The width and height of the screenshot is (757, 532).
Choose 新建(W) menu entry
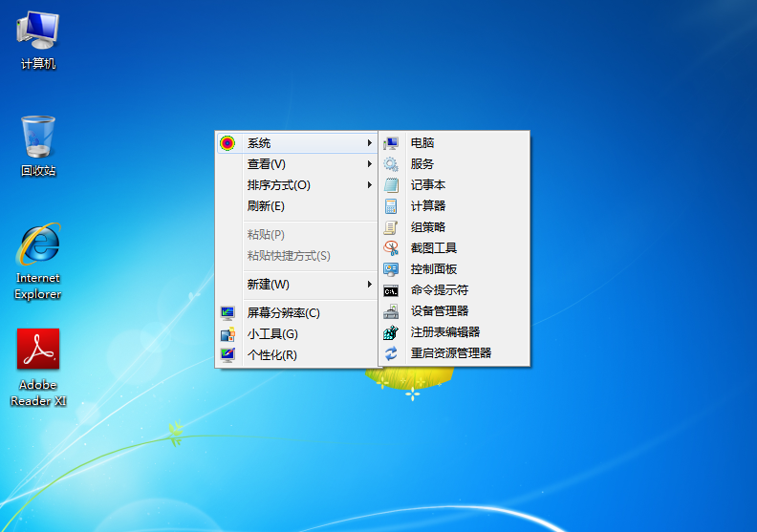coord(297,285)
